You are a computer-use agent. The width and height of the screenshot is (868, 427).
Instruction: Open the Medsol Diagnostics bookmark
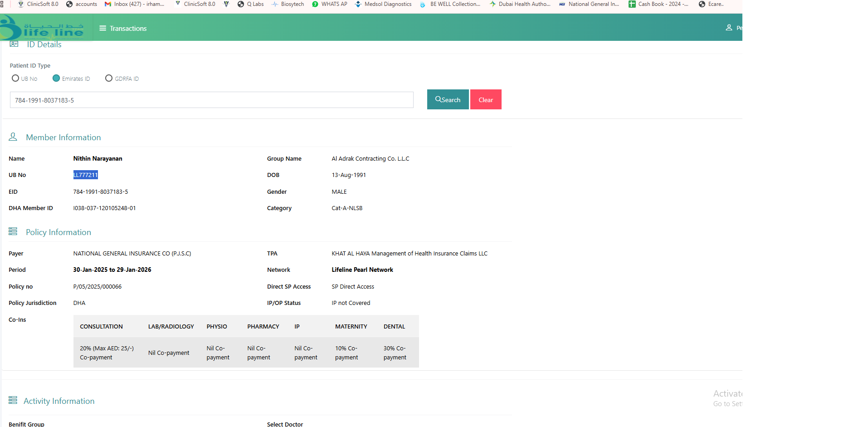[383, 4]
